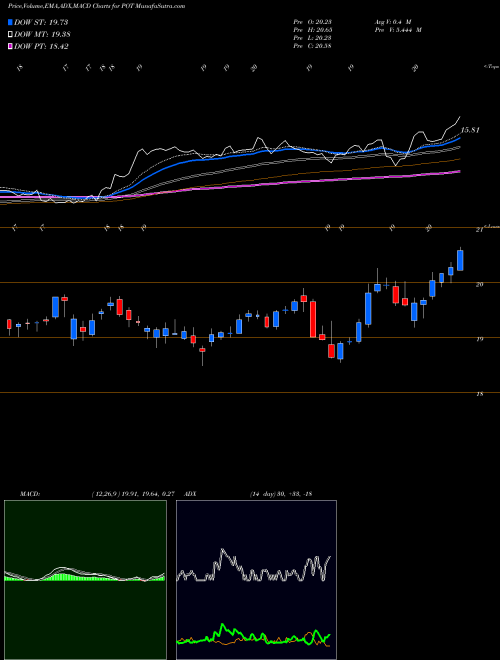Click the 18 price axis label
Viewport: 500px width, 660px height.
click(479, 394)
